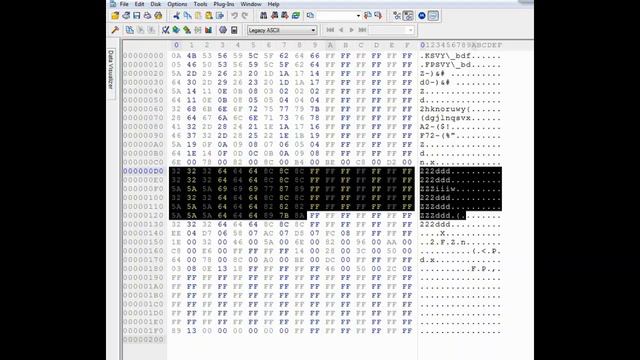Image resolution: width=640 pixels, height=360 pixels.
Task: Open the Plug-Ins menu
Action: pos(224,4)
